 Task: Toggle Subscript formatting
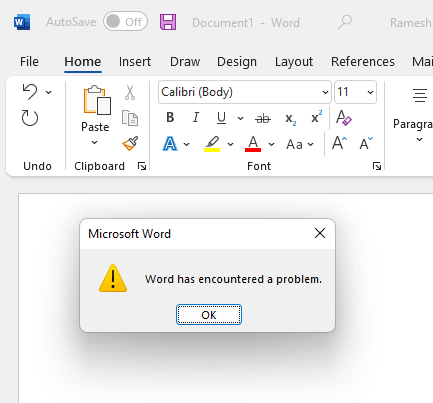(291, 118)
